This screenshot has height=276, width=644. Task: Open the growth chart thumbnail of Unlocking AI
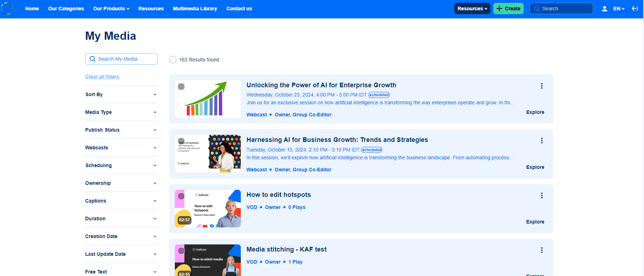point(208,99)
